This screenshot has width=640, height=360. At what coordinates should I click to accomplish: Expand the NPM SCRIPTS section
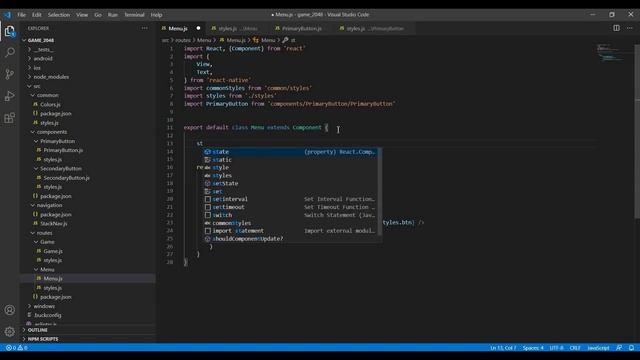(88, 339)
